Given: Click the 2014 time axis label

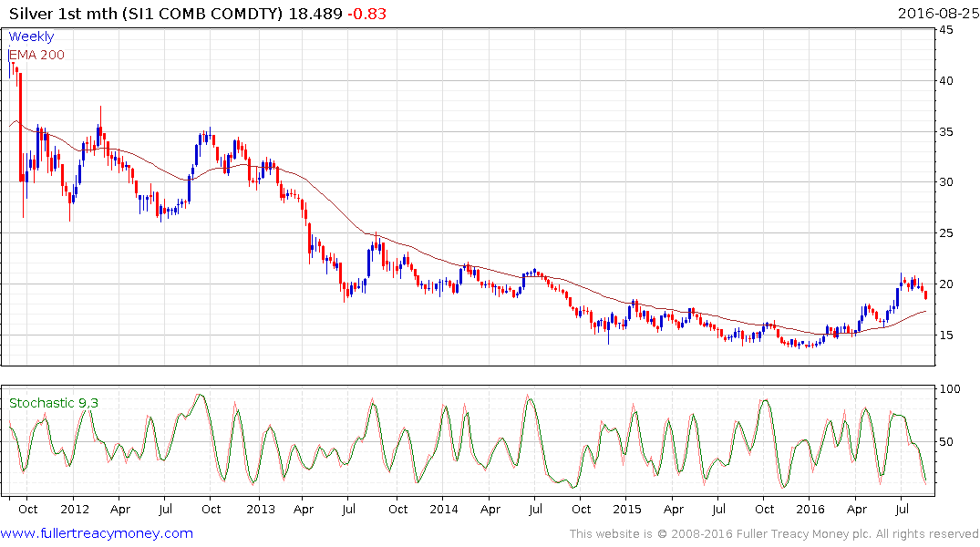Looking at the screenshot, I should click(444, 509).
